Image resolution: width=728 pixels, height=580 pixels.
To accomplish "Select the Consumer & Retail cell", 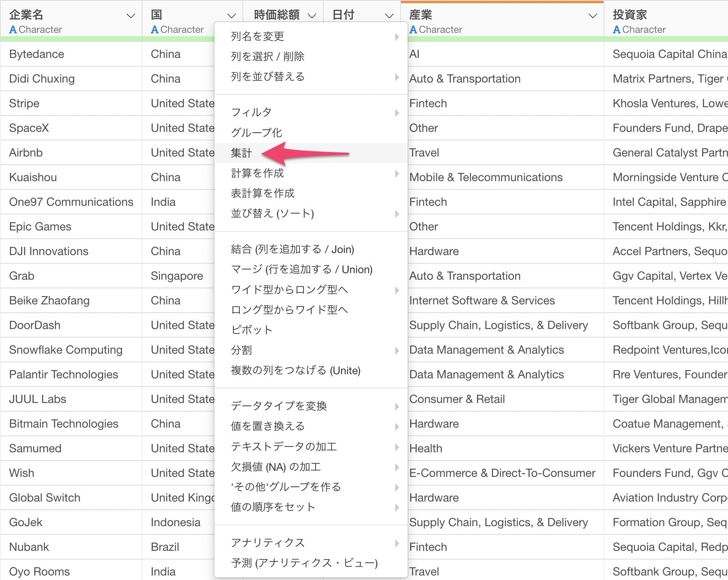I will coord(505,399).
